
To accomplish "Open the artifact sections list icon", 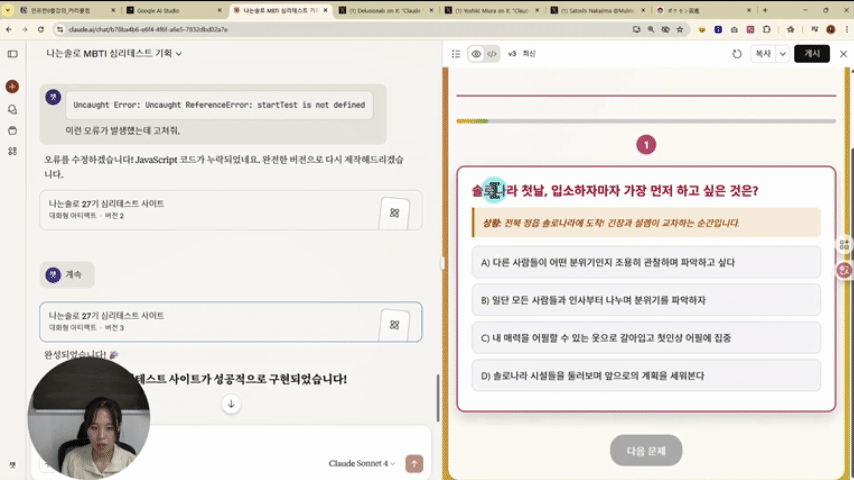I will click(456, 54).
